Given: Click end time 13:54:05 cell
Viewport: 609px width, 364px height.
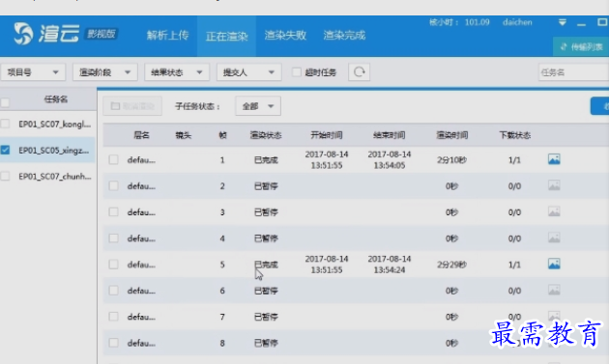Looking at the screenshot, I should pyautogui.click(x=390, y=159).
